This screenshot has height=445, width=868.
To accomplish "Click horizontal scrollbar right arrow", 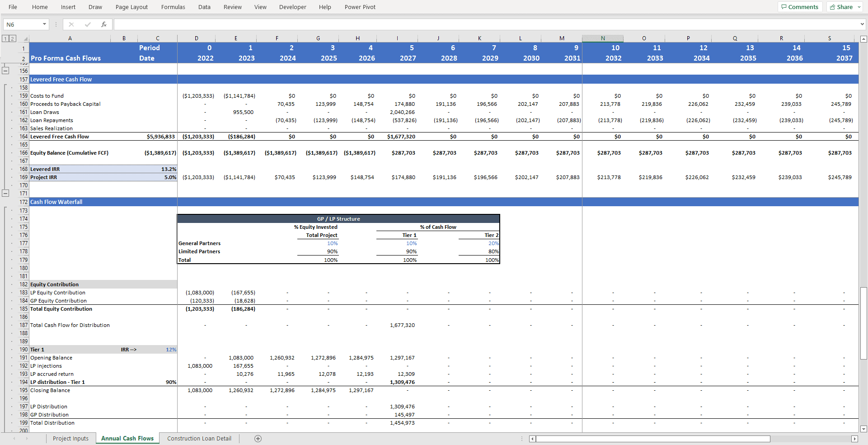I will point(854,439).
